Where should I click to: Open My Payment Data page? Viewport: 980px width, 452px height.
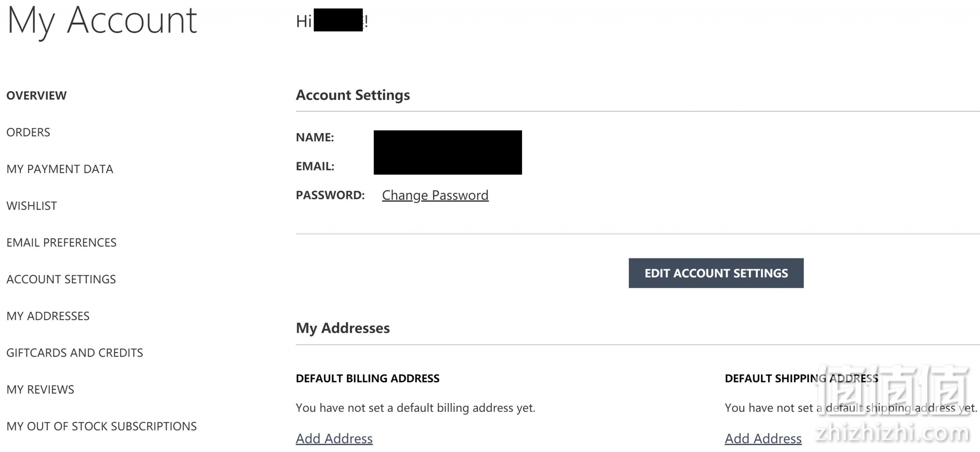pyautogui.click(x=60, y=169)
